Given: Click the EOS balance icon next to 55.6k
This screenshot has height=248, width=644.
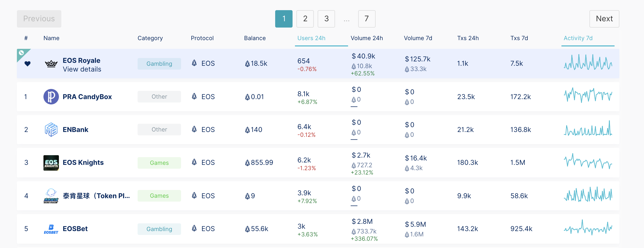Looking at the screenshot, I should tap(247, 229).
